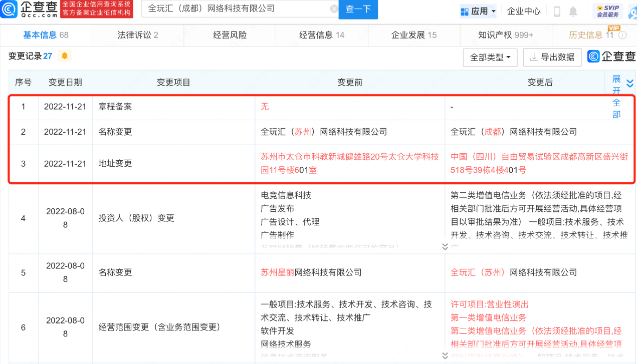Expand row 6 truncated content in 变更前
Image resolution: width=637 pixels, height=364 pixels.
pyautogui.click(x=445, y=355)
